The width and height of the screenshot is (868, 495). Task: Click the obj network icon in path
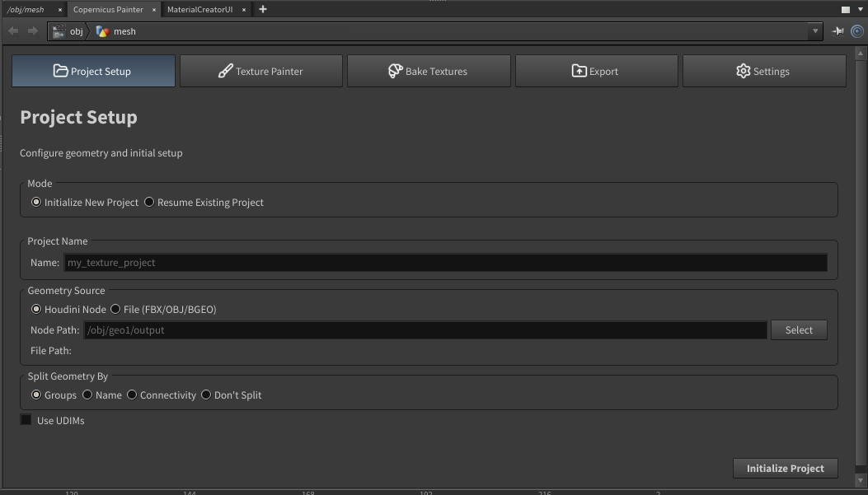[x=59, y=31]
